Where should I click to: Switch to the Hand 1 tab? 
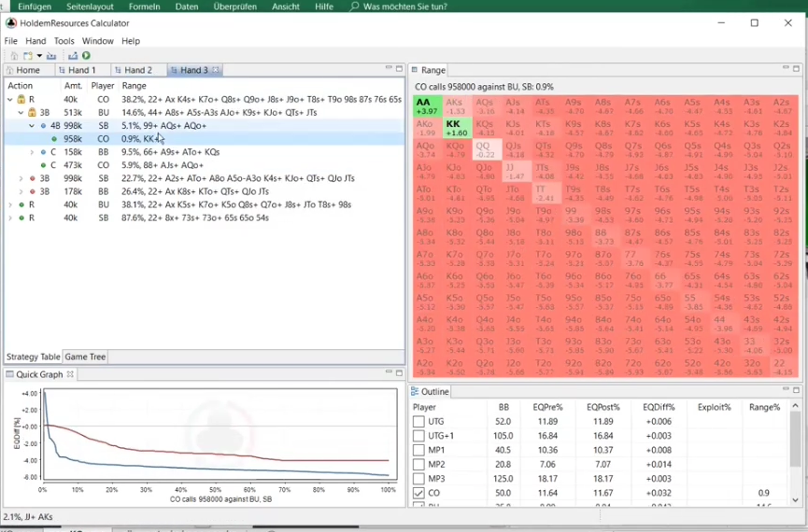click(x=82, y=70)
